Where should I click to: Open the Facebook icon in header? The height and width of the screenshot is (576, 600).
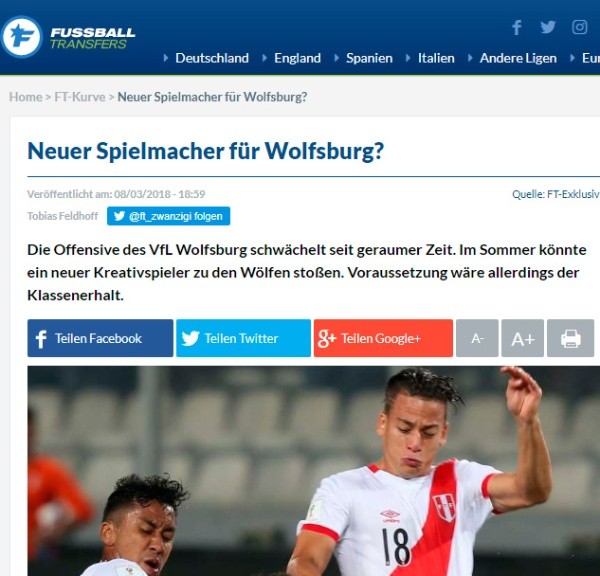click(x=517, y=27)
